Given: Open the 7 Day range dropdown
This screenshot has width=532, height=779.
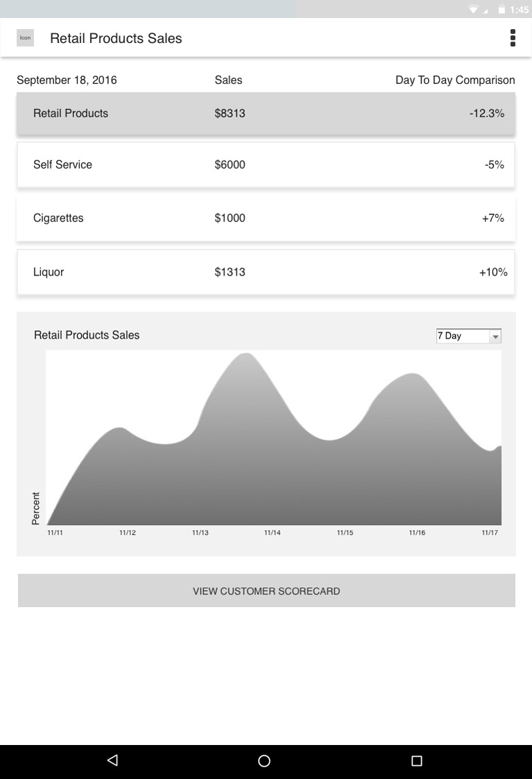Looking at the screenshot, I should 468,336.
